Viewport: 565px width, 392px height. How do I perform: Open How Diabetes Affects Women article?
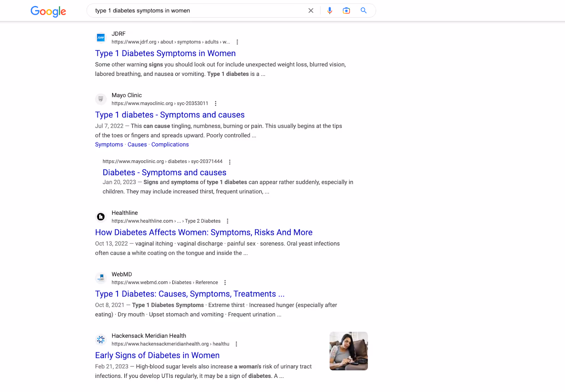coord(204,233)
